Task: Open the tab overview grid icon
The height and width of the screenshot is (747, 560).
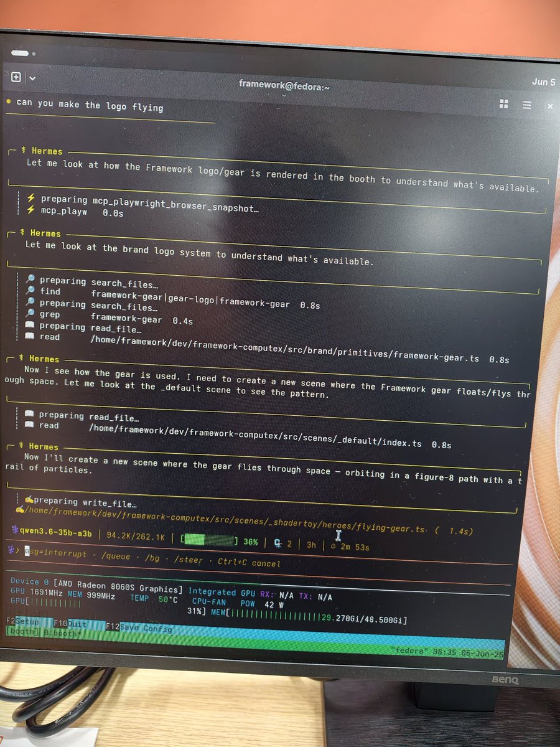Action: pyautogui.click(x=504, y=104)
